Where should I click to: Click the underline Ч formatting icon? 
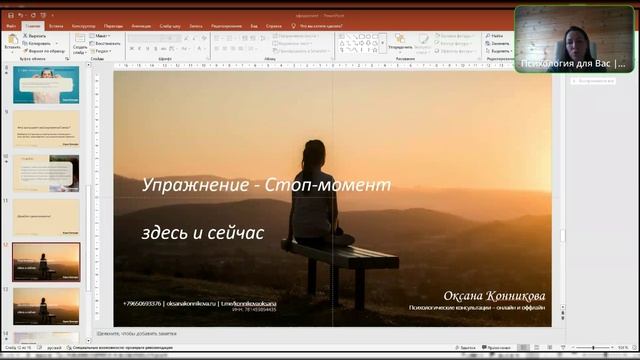click(147, 49)
